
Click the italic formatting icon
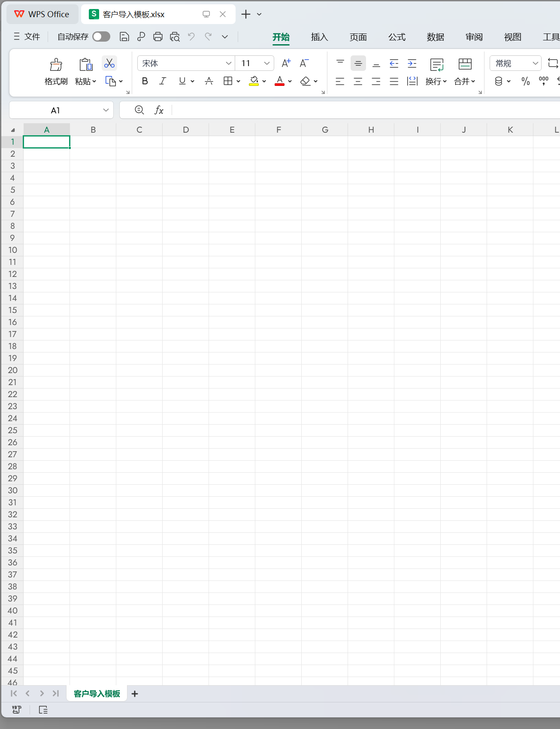click(163, 81)
